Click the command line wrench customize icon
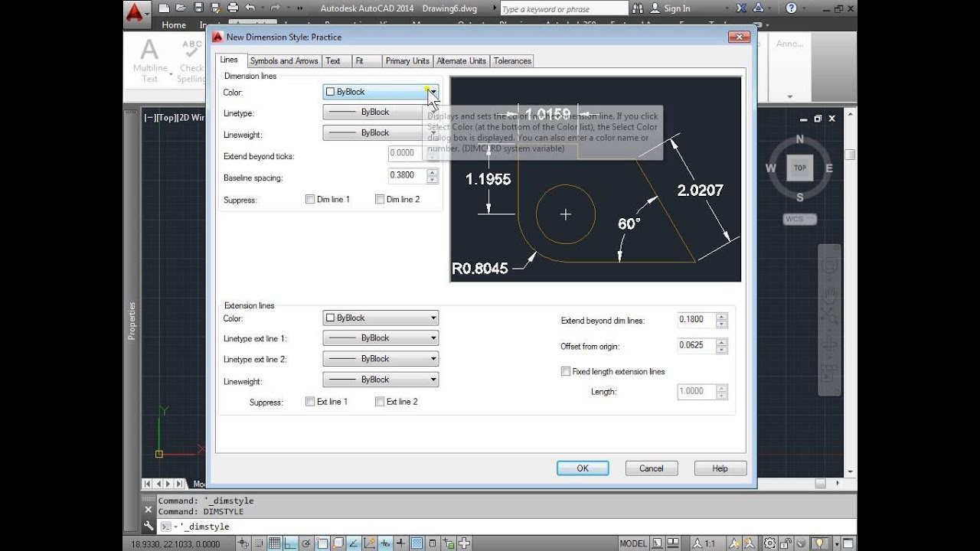The width and height of the screenshot is (980, 551). click(x=149, y=527)
